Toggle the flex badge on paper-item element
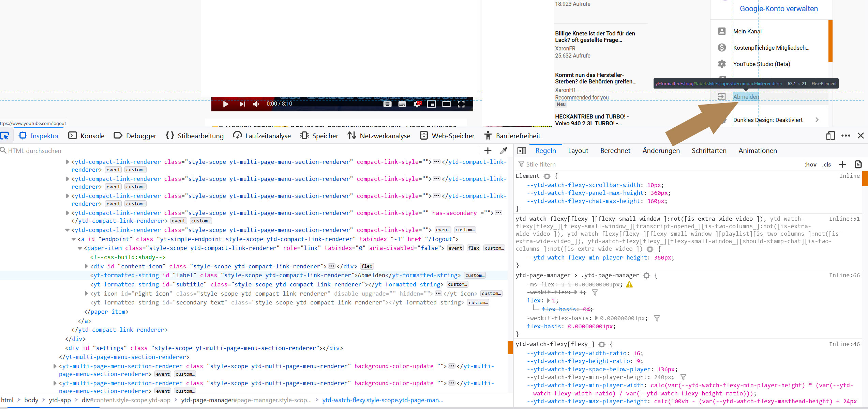This screenshot has width=868, height=409. [x=473, y=248]
